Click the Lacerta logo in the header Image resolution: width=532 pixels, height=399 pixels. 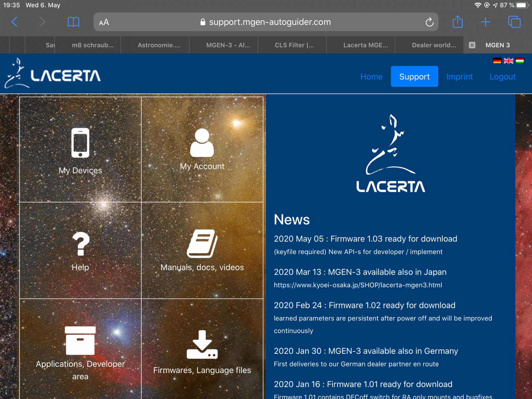53,73
